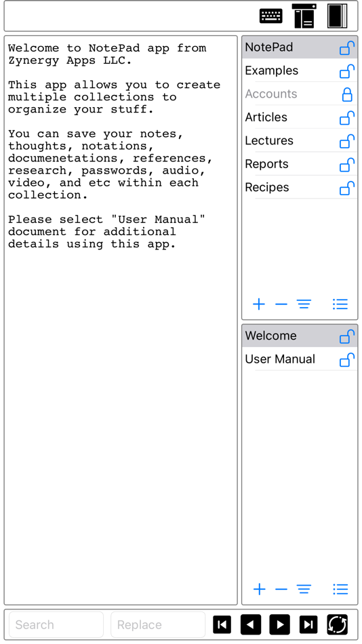Open the Reports collection

coord(300,164)
